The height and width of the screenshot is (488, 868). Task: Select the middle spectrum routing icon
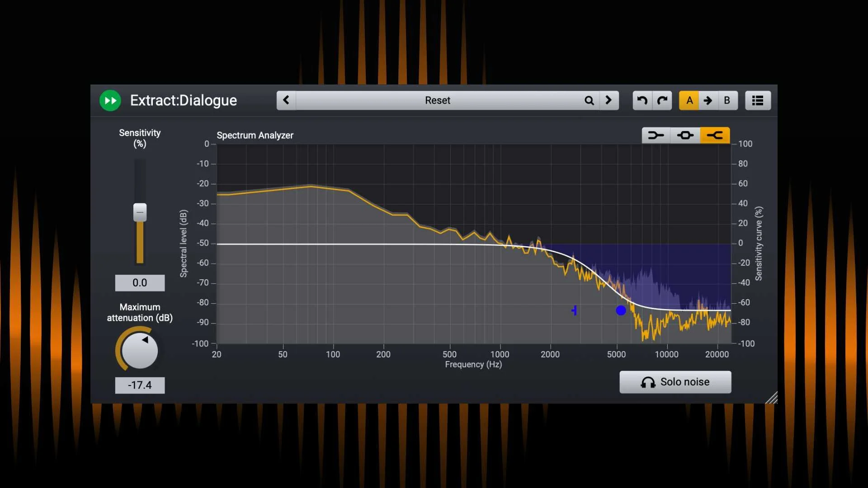[x=685, y=135]
